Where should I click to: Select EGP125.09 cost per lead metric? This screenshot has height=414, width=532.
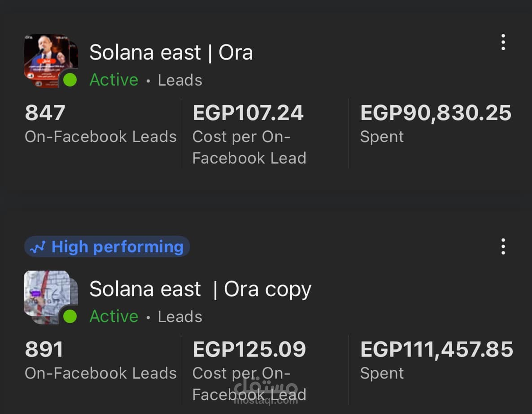[x=249, y=371]
